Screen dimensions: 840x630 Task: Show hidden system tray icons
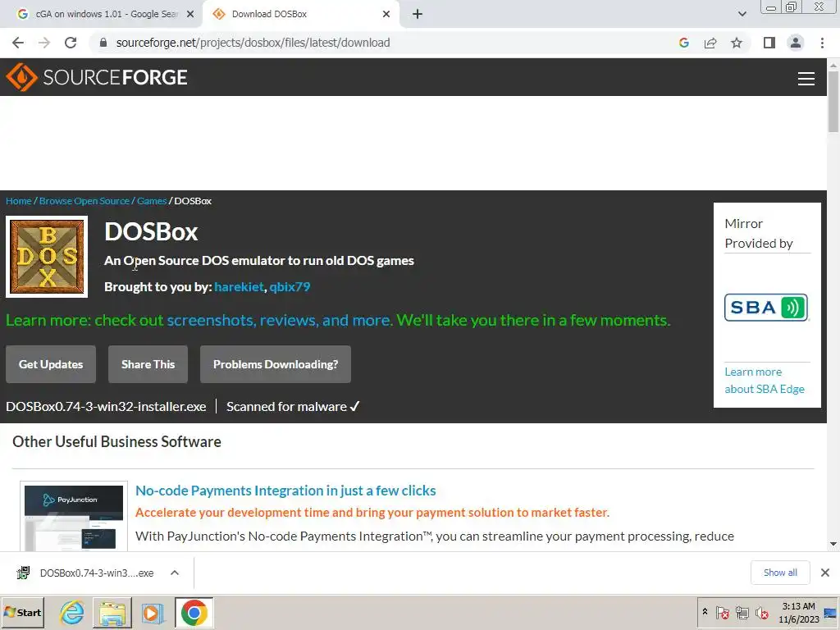pos(705,612)
